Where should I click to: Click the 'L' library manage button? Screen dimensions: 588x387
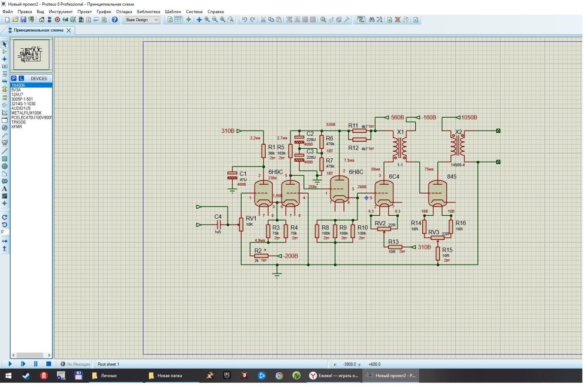[x=22, y=78]
